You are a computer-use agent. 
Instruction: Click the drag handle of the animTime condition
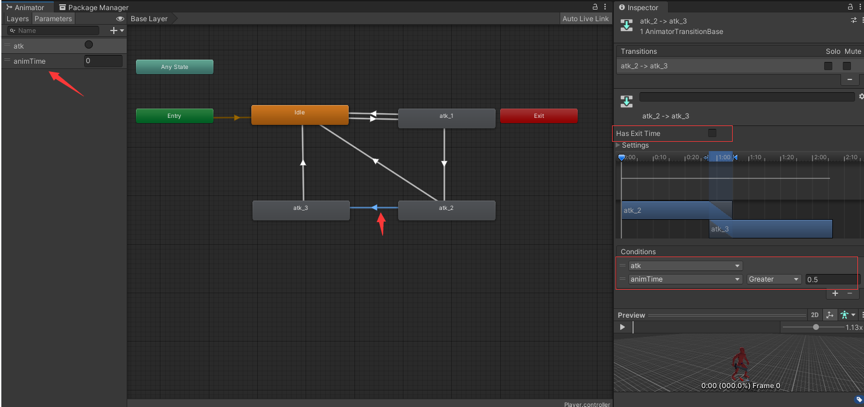click(x=623, y=279)
